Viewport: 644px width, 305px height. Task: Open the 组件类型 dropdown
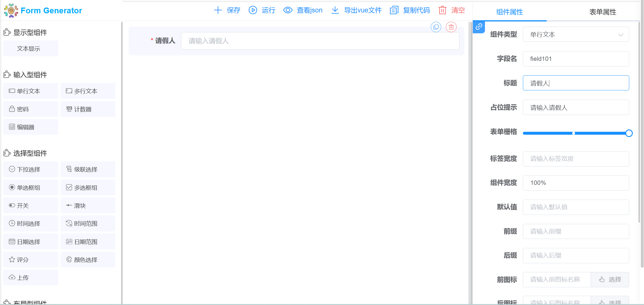(x=576, y=34)
